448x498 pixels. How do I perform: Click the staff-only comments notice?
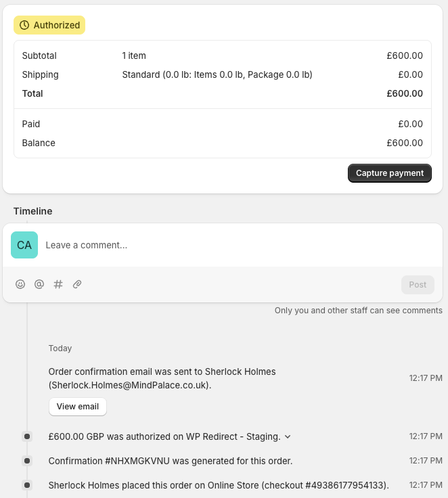click(358, 311)
